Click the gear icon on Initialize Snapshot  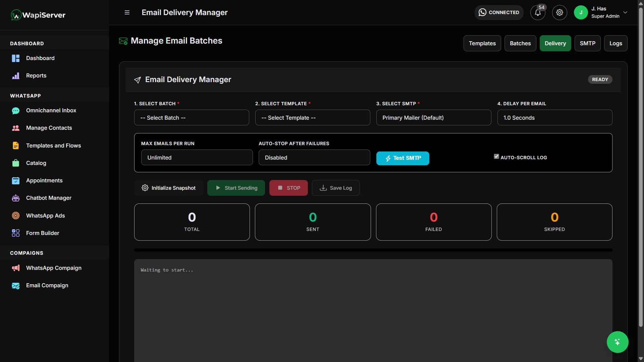click(x=145, y=188)
